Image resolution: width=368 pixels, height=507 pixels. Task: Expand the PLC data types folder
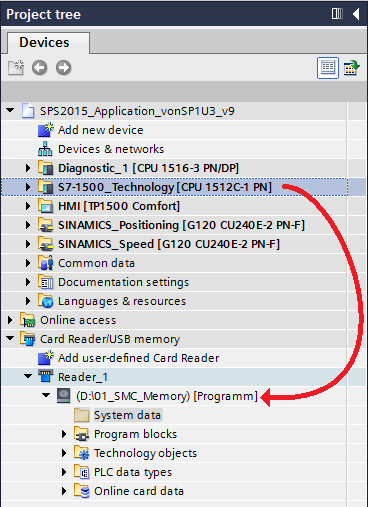pyautogui.click(x=64, y=472)
